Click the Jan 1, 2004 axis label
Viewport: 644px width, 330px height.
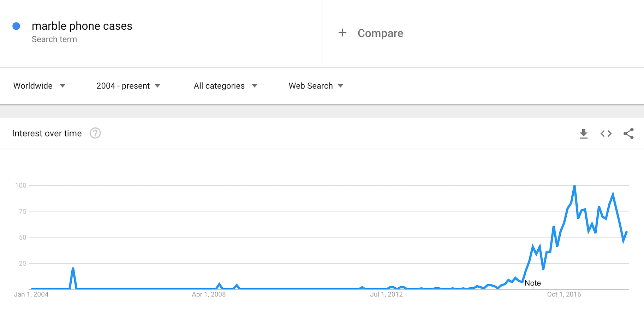tap(31, 294)
